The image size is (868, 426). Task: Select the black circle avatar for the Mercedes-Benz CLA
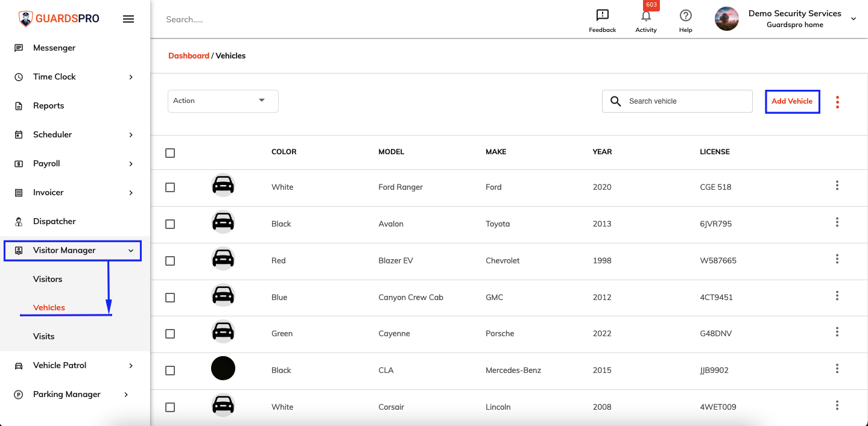(x=223, y=368)
